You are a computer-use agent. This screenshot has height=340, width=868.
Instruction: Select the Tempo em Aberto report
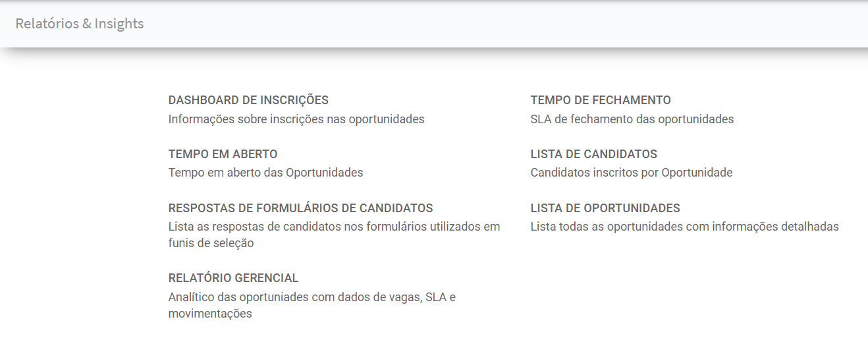click(x=223, y=154)
